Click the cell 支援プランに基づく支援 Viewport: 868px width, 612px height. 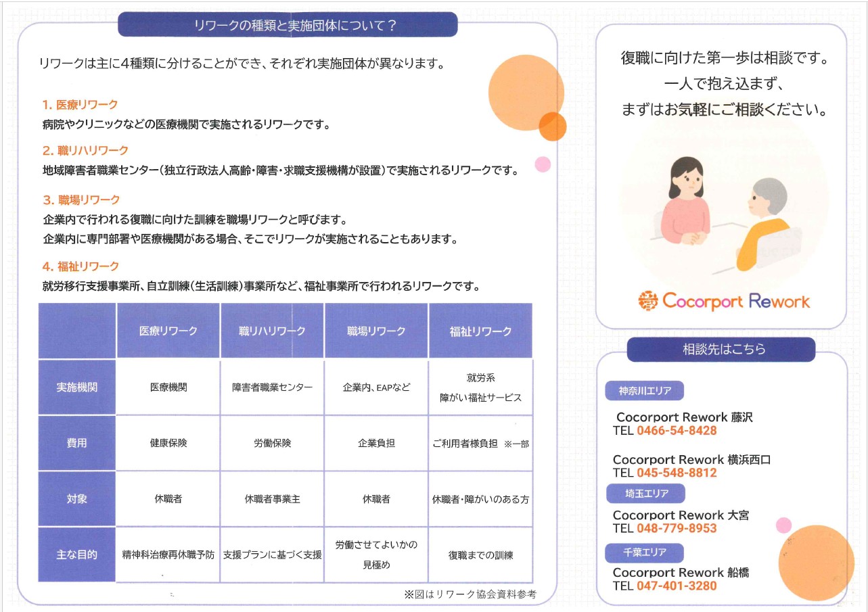pos(273,555)
